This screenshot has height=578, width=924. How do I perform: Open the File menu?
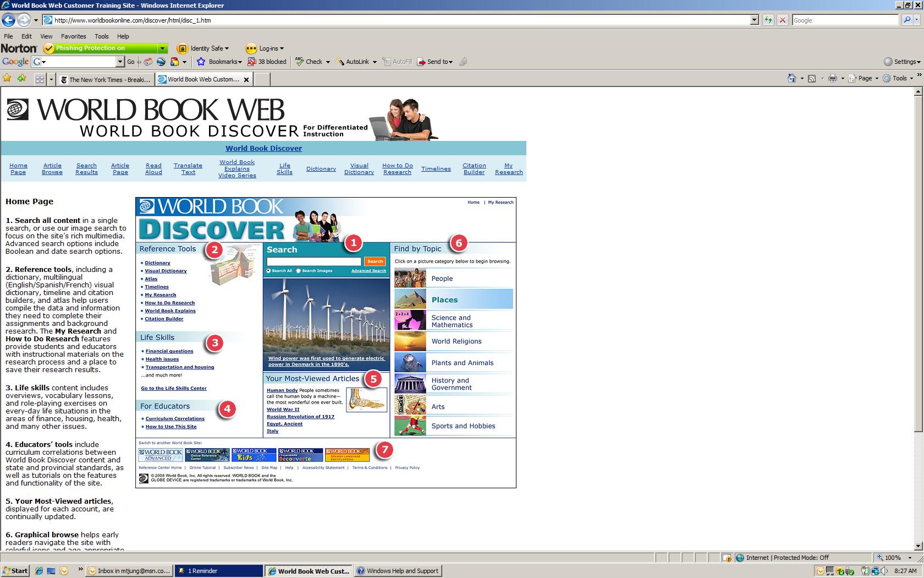(x=8, y=36)
